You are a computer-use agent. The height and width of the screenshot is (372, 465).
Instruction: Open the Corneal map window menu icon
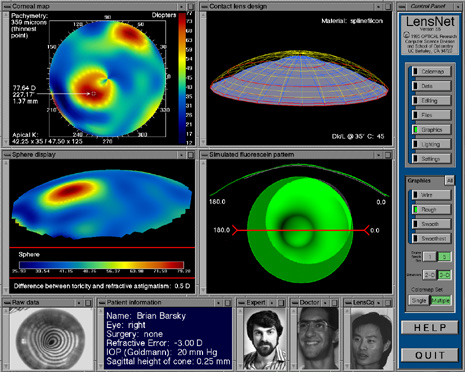[7, 6]
